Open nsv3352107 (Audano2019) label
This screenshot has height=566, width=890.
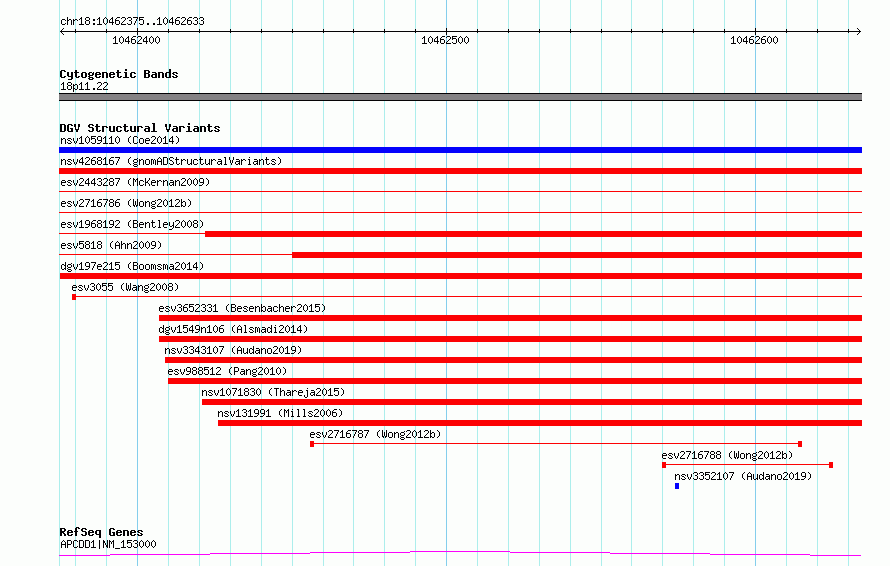pyautogui.click(x=743, y=476)
